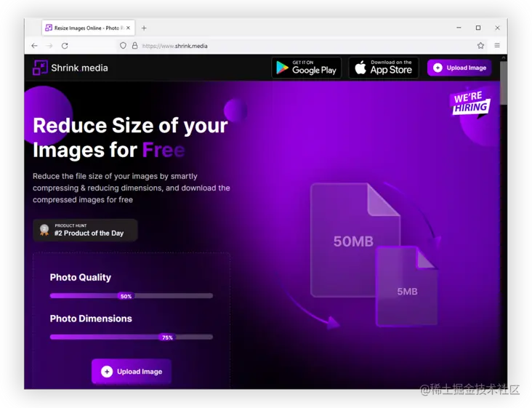Click the Photo Quality label
Viewport: 532px width, 408px height.
click(81, 277)
